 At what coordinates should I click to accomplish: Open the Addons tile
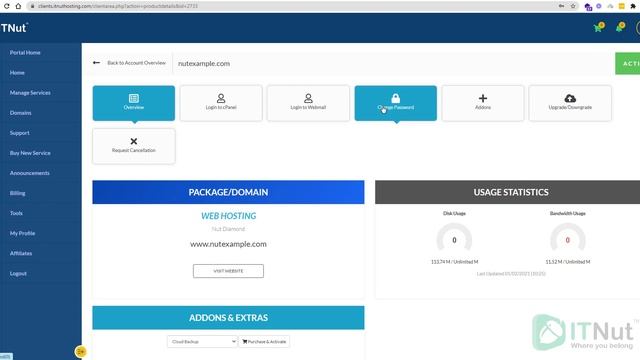coord(483,103)
